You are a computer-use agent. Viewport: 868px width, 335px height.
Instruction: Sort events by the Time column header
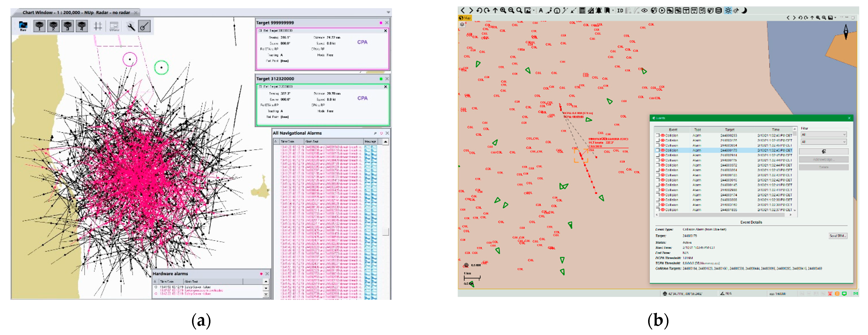click(x=776, y=130)
